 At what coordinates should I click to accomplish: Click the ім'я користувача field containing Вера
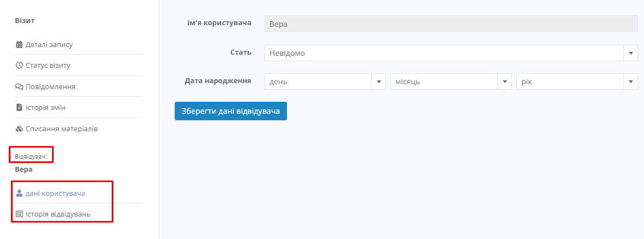point(451,24)
